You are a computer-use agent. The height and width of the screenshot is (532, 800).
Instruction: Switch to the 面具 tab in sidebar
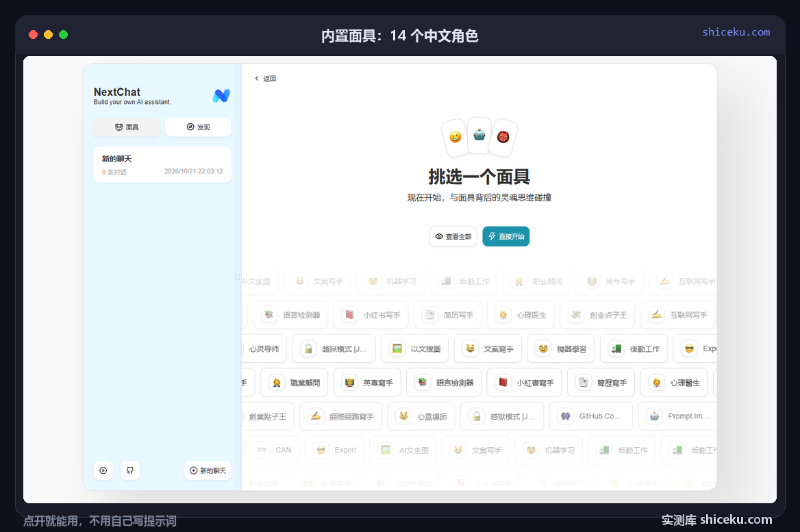click(127, 127)
